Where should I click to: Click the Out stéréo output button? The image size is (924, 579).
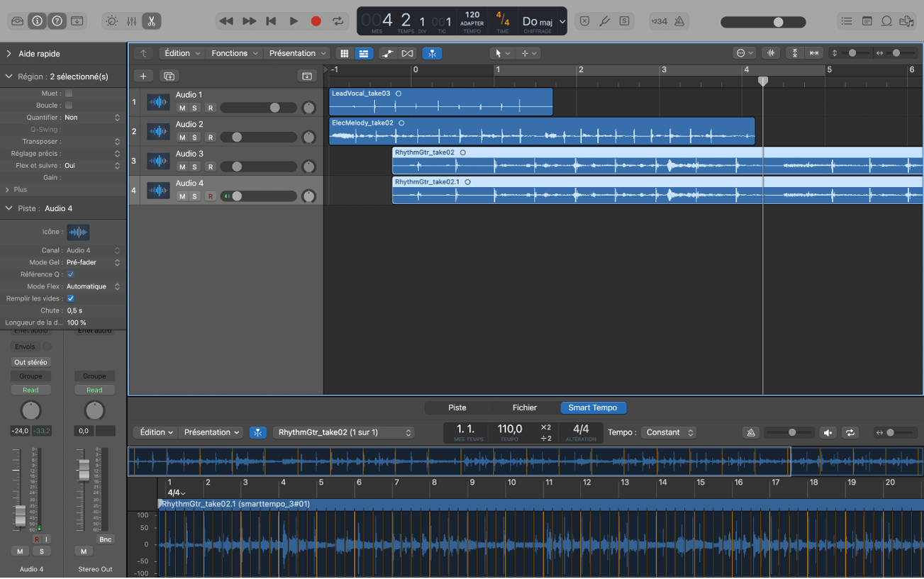[x=30, y=361]
